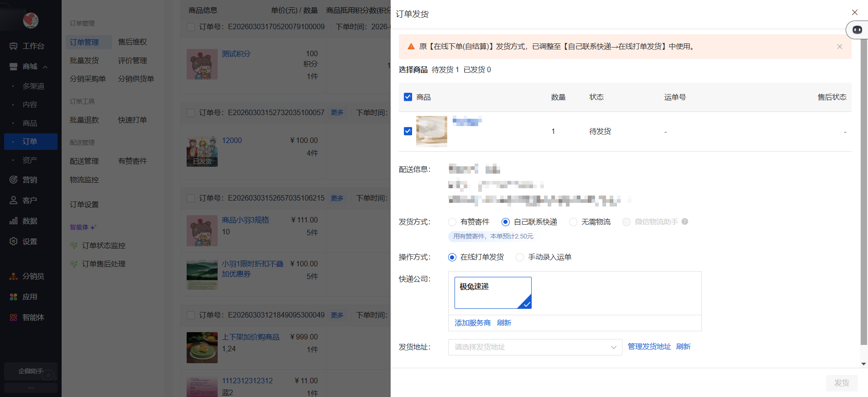Select 自己联系快递 shipping method

click(506, 222)
